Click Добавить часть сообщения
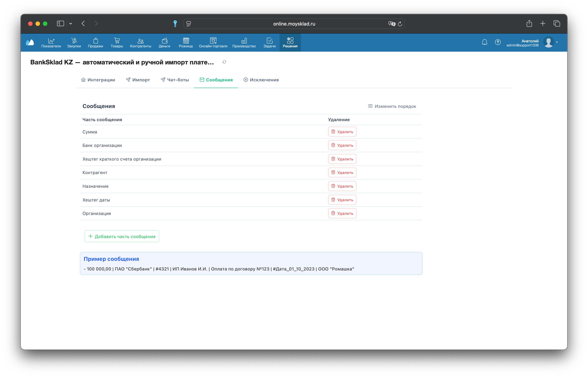 click(122, 236)
